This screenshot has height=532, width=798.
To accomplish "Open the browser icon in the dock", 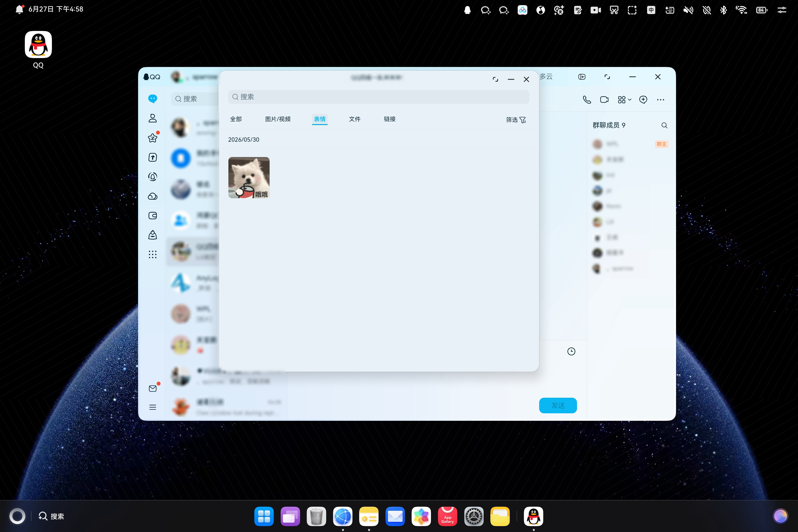I will [343, 516].
